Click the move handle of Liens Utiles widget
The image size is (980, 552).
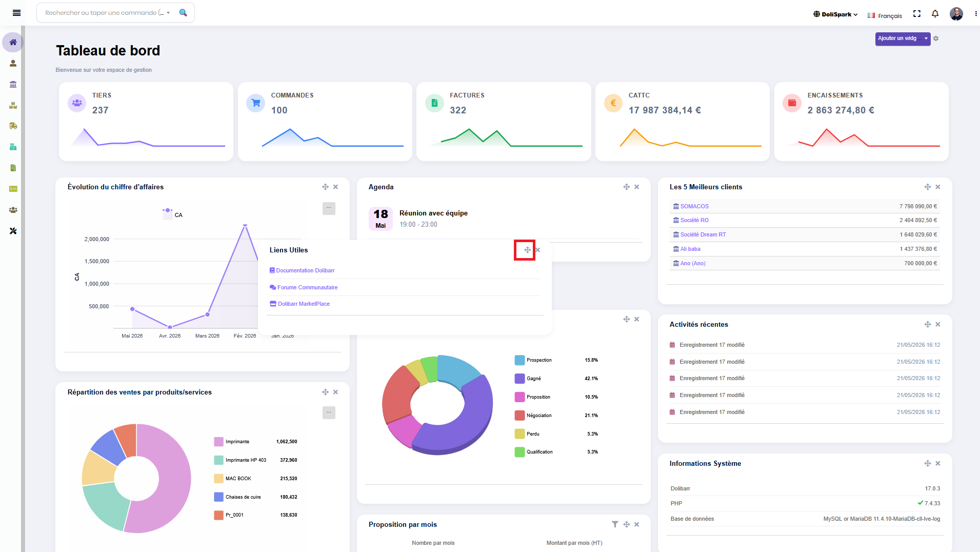[x=527, y=250]
